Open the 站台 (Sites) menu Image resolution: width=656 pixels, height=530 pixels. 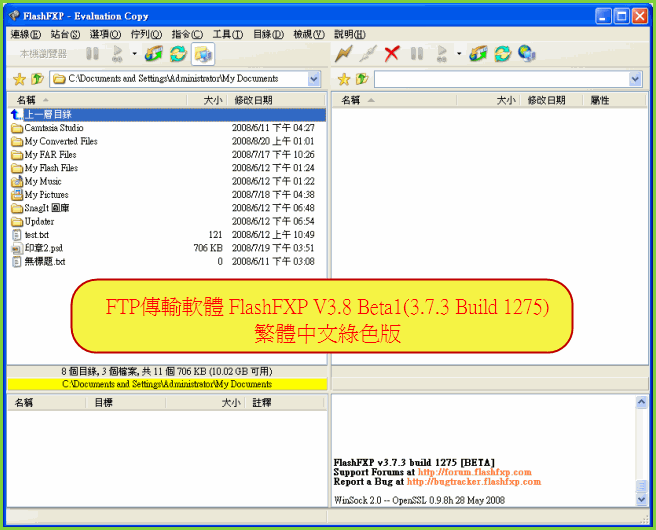(65, 34)
